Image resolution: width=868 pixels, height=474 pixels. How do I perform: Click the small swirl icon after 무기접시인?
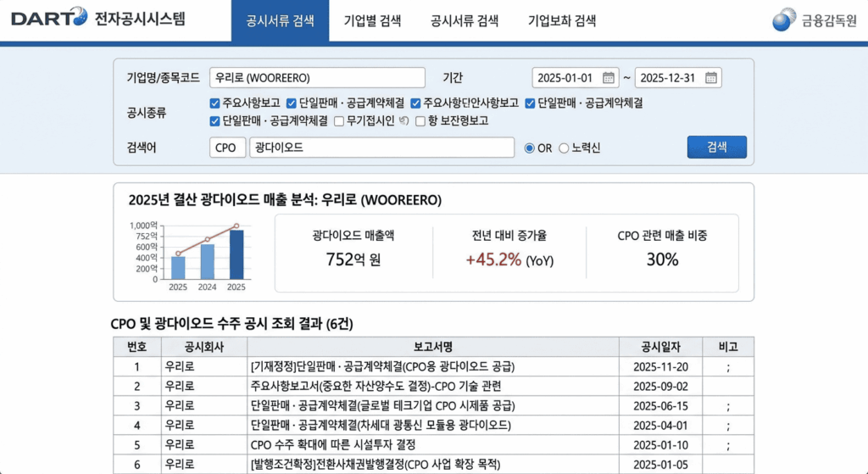[x=403, y=120]
